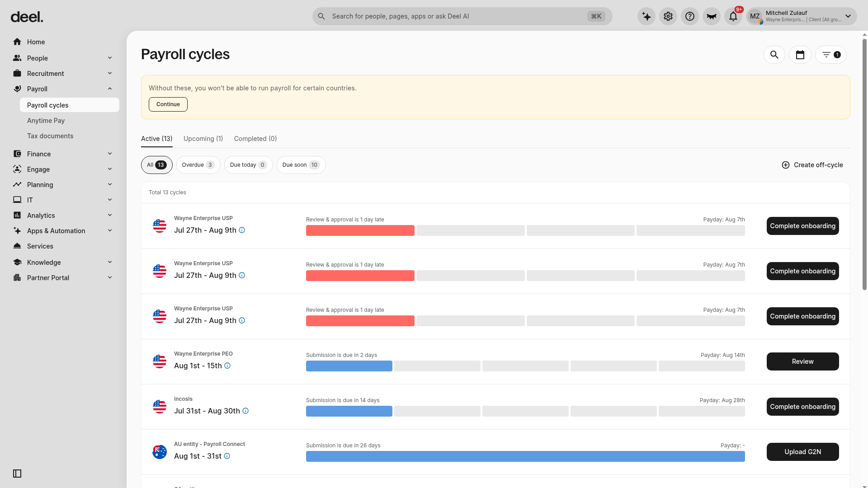Select the All 13 filter chip
This screenshot has height=488, width=868.
(157, 165)
